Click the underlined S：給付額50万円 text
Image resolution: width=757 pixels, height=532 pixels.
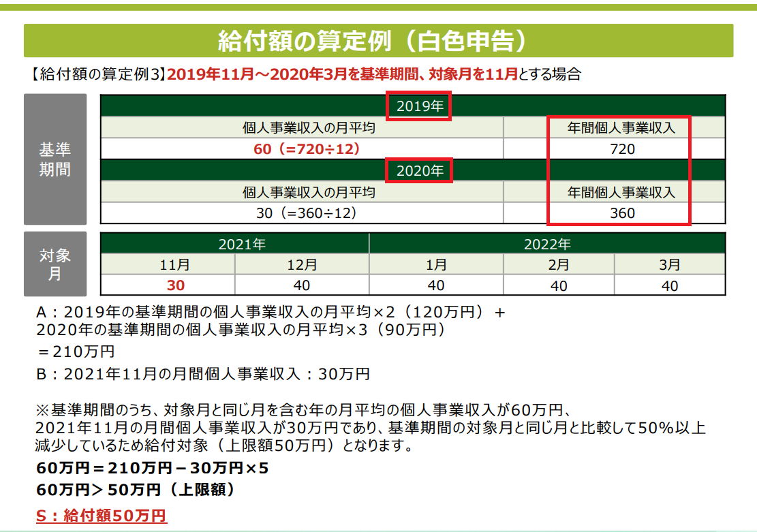pos(102,515)
